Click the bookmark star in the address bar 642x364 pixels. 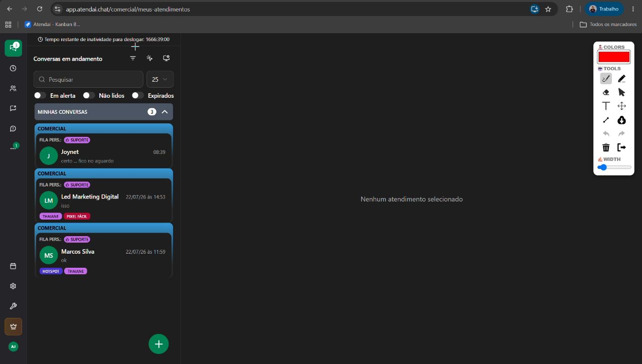(548, 9)
